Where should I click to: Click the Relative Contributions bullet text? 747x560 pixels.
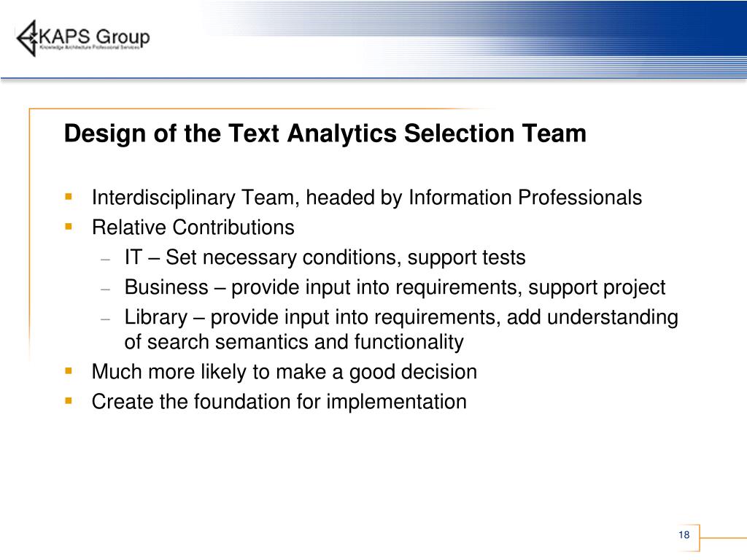[193, 227]
